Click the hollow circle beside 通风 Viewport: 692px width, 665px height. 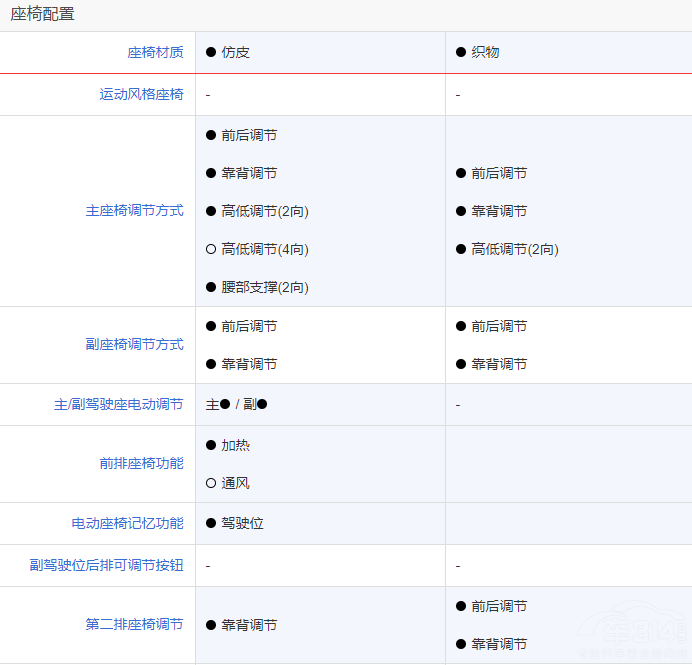pyautogui.click(x=211, y=483)
